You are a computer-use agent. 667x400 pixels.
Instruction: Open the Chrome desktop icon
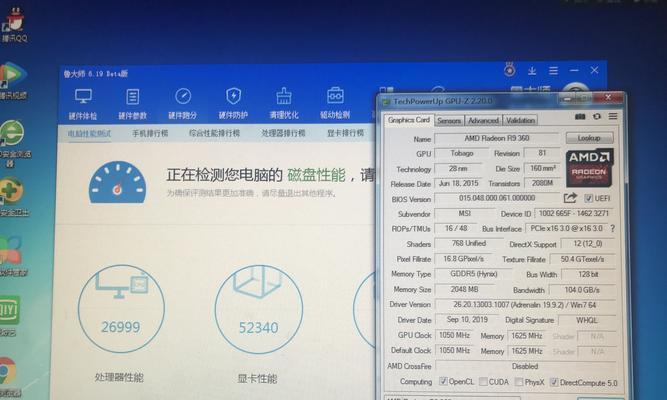coord(9,375)
